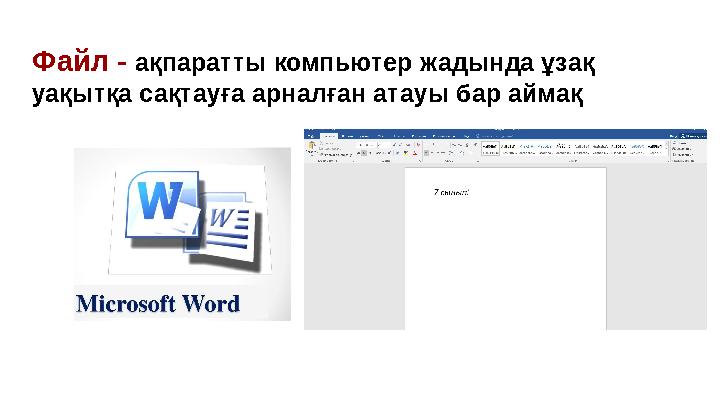Click the "Microsoft Word" caption text
This screenshot has height=405, width=720.
tap(158, 304)
